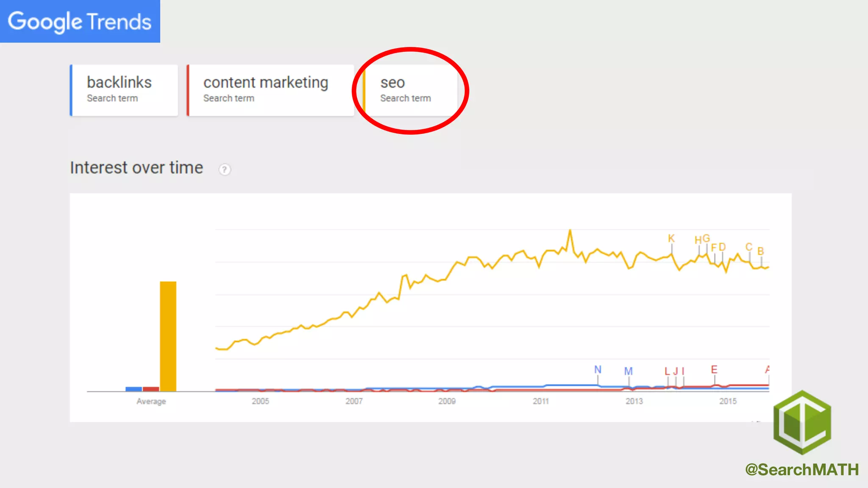Click the yellow seo average bar
This screenshot has height=488, width=868.
168,336
